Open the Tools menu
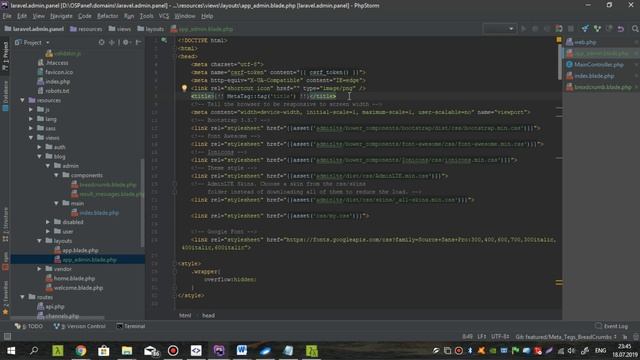 click(x=146, y=16)
